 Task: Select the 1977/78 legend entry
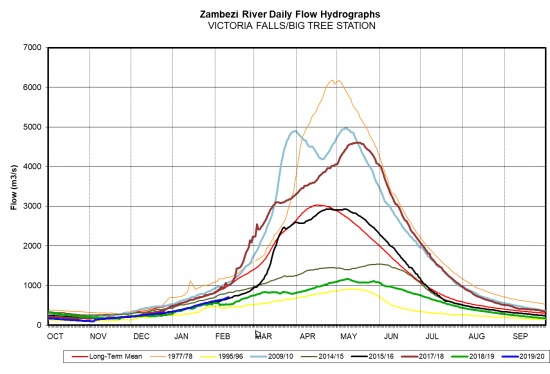click(x=172, y=356)
